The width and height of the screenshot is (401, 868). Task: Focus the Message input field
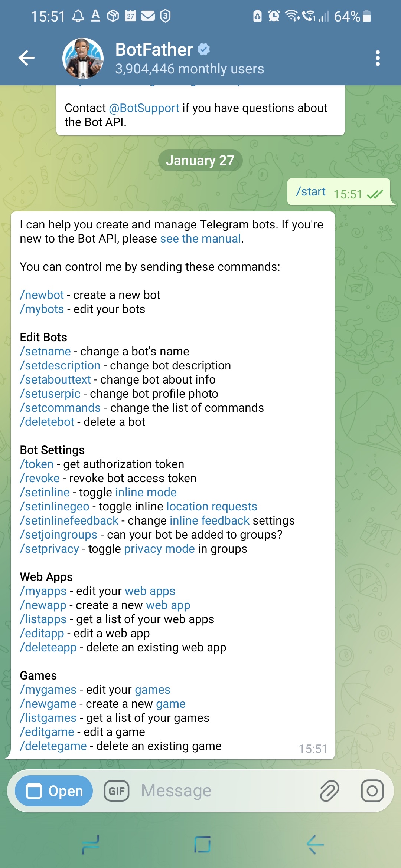pos(223,791)
